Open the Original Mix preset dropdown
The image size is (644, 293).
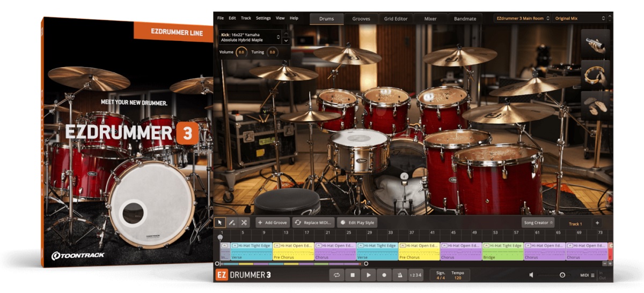[x=581, y=18]
